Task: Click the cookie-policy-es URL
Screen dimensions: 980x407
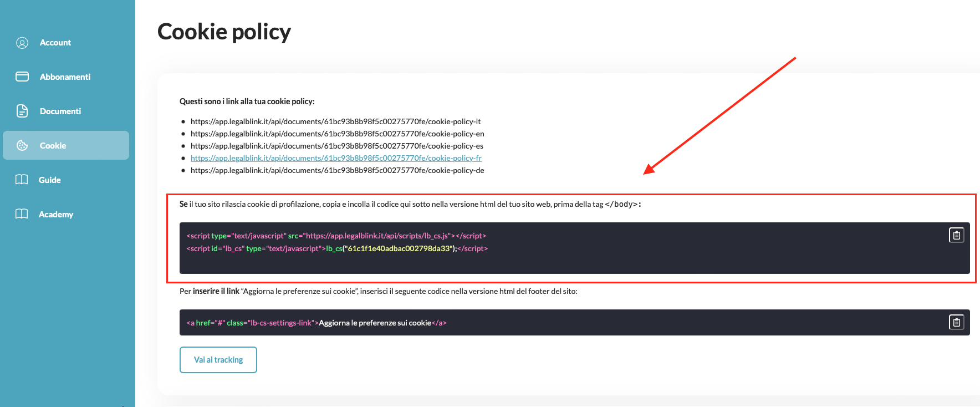Action: 336,146
